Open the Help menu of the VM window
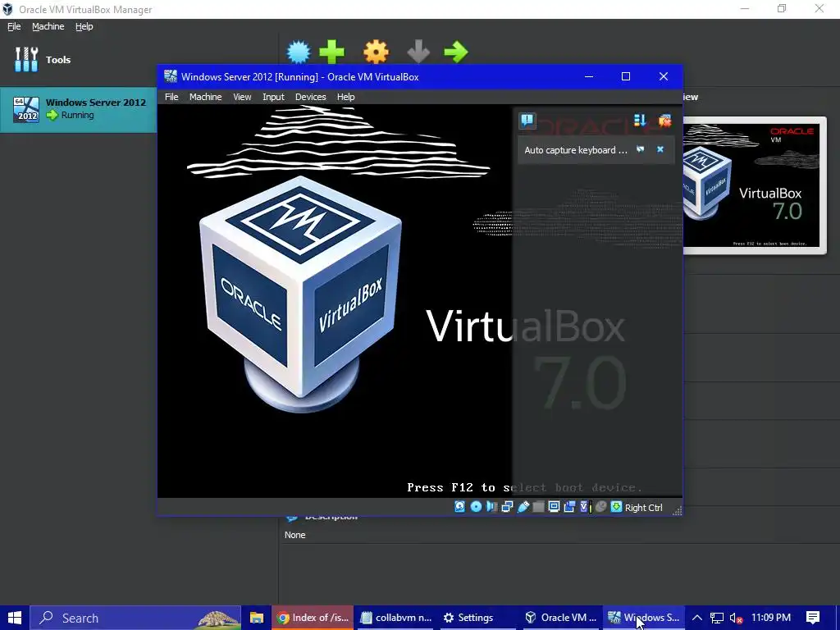840x630 pixels. [x=345, y=97]
